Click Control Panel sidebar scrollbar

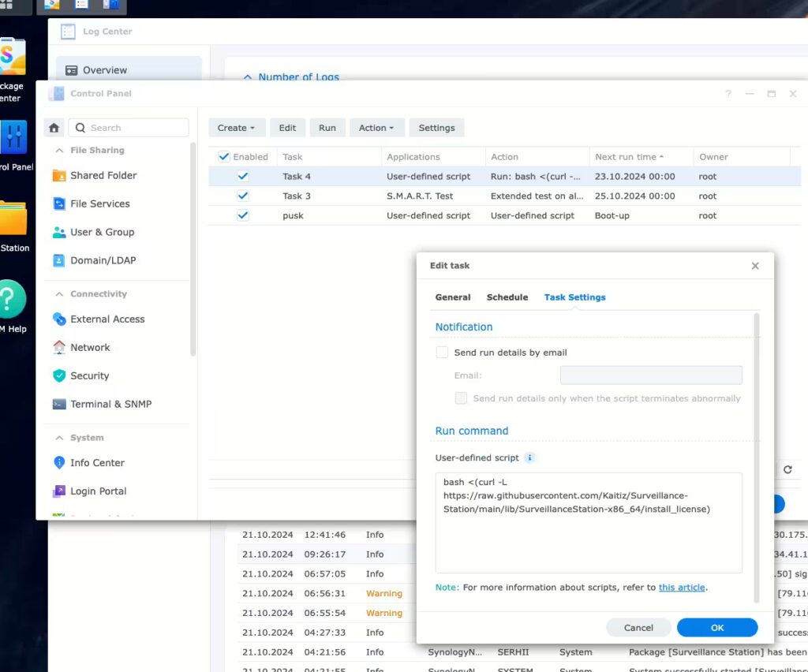[x=193, y=249]
